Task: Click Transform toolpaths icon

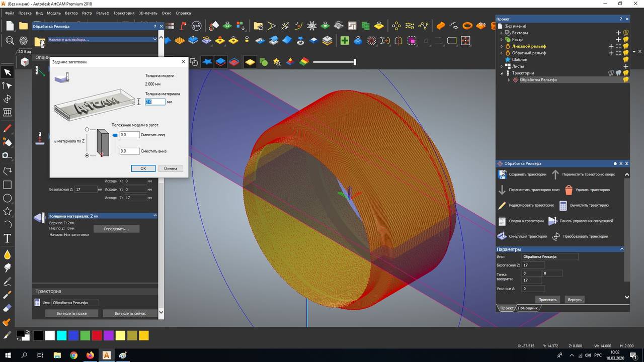Action: click(x=556, y=236)
